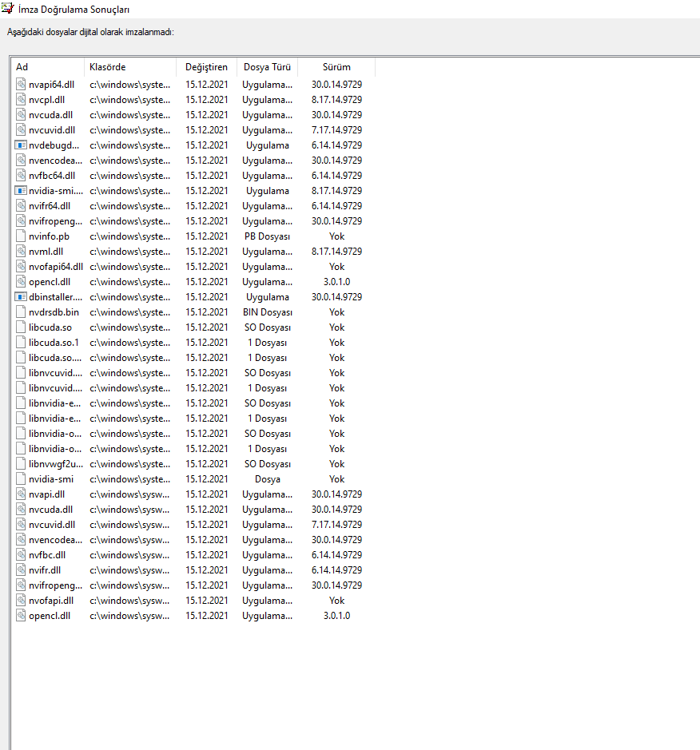Click the nvdrsdb.bin file icon
The image size is (700, 750).
click(x=21, y=312)
